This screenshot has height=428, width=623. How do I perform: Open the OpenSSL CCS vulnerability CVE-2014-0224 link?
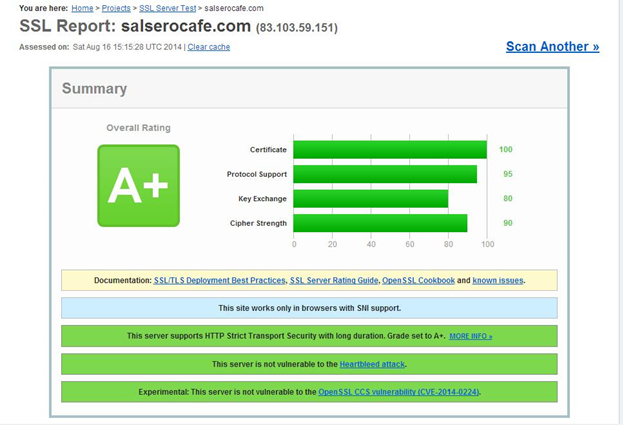(x=399, y=392)
